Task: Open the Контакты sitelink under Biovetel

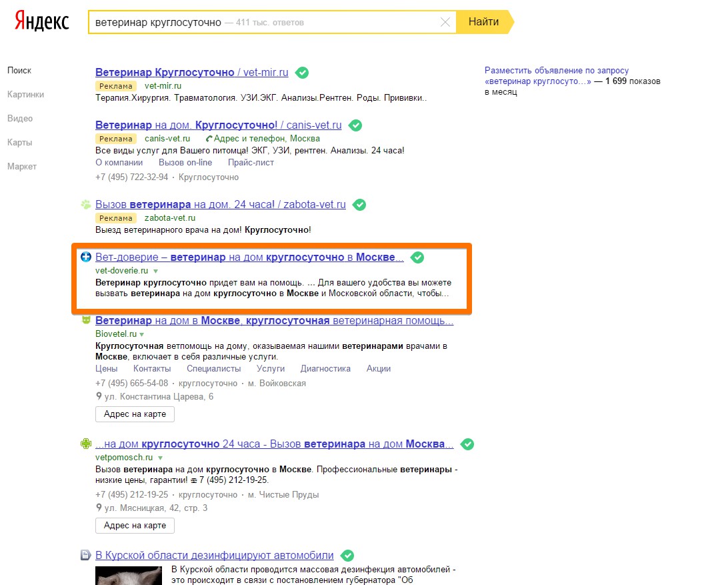Action: click(152, 368)
